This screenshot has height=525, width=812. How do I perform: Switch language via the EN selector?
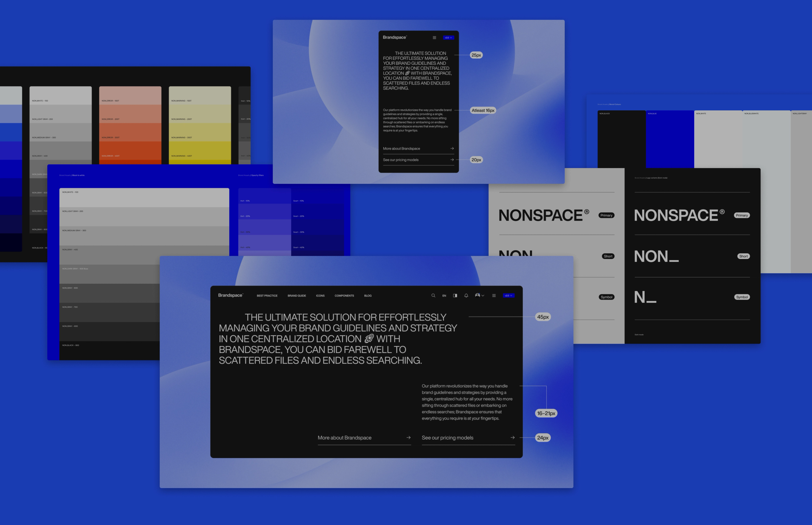pyautogui.click(x=444, y=296)
